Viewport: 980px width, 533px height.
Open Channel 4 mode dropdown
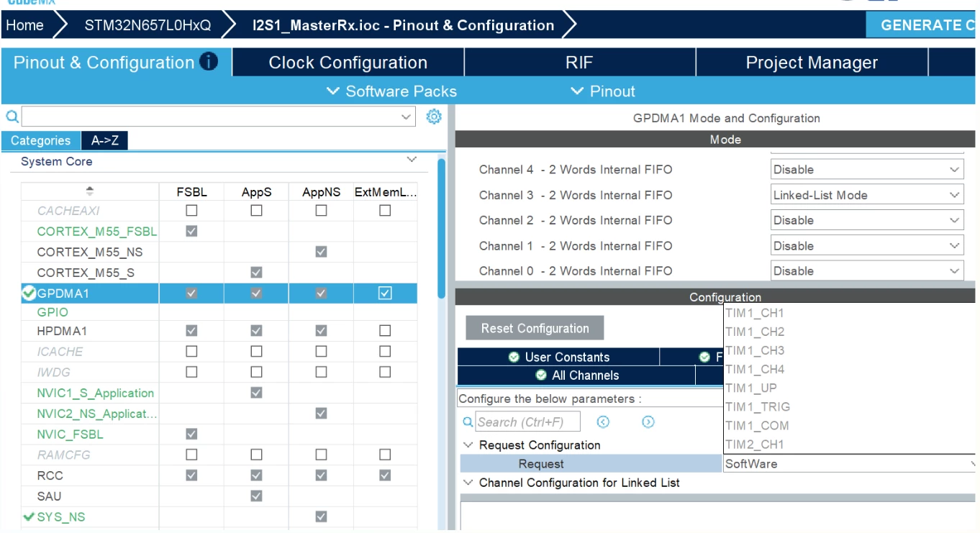pyautogui.click(x=867, y=170)
